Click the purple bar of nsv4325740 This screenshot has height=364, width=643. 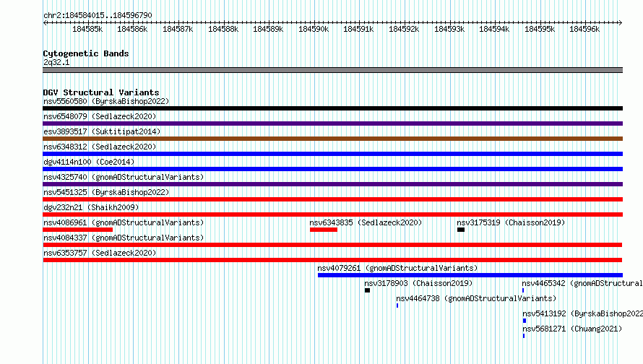332,184
